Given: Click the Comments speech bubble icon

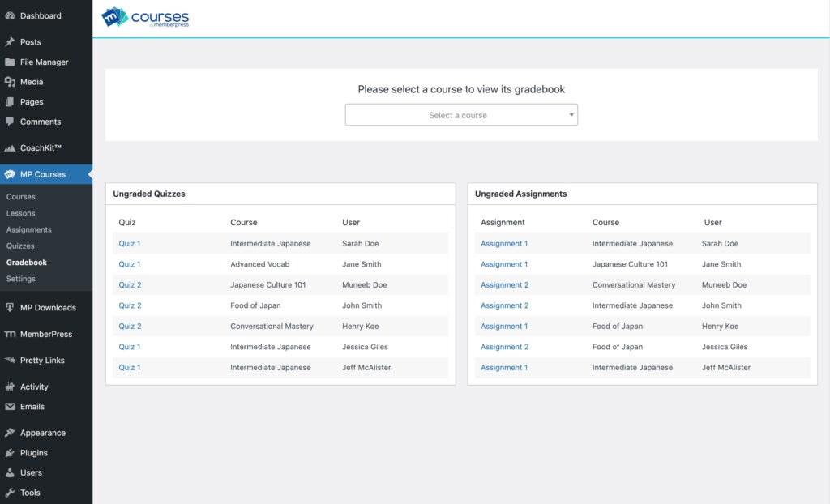Looking at the screenshot, I should click(10, 122).
